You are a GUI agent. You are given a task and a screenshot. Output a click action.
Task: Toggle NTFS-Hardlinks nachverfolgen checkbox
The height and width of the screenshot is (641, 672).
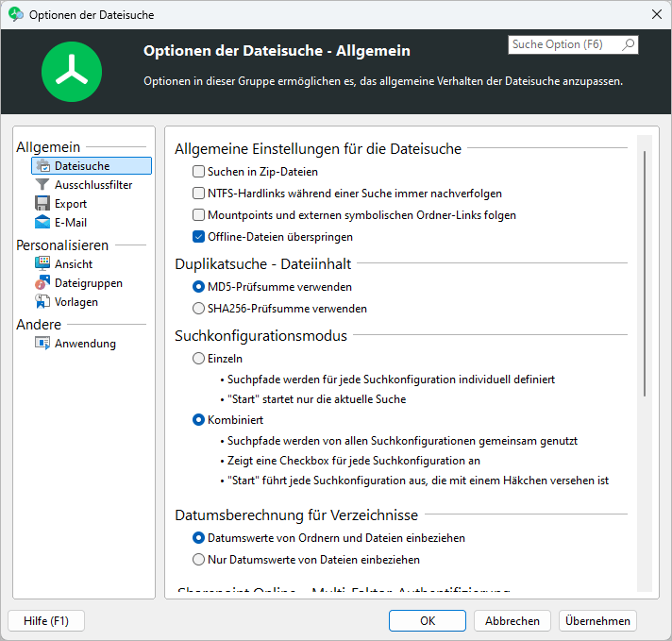click(198, 194)
